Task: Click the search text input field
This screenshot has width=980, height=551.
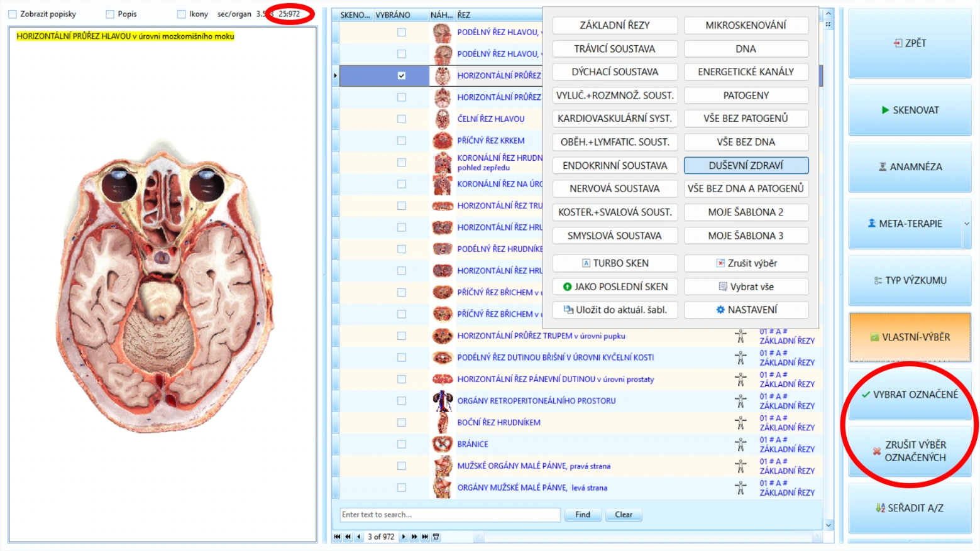Action: point(450,515)
